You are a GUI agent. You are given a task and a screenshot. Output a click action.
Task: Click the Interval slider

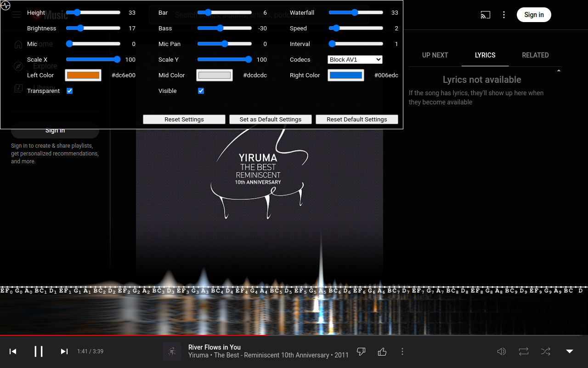tap(356, 44)
